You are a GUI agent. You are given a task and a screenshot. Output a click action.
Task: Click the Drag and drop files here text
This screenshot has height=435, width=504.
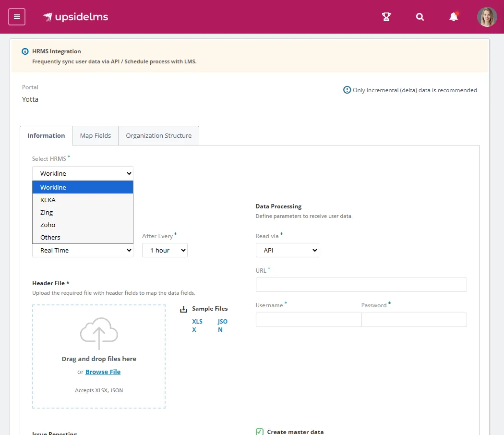tap(99, 359)
